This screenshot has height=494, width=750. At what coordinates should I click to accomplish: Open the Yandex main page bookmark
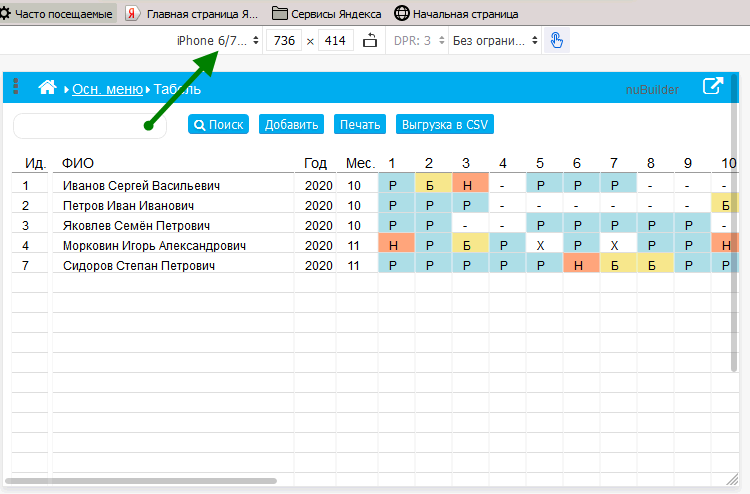coord(192,14)
